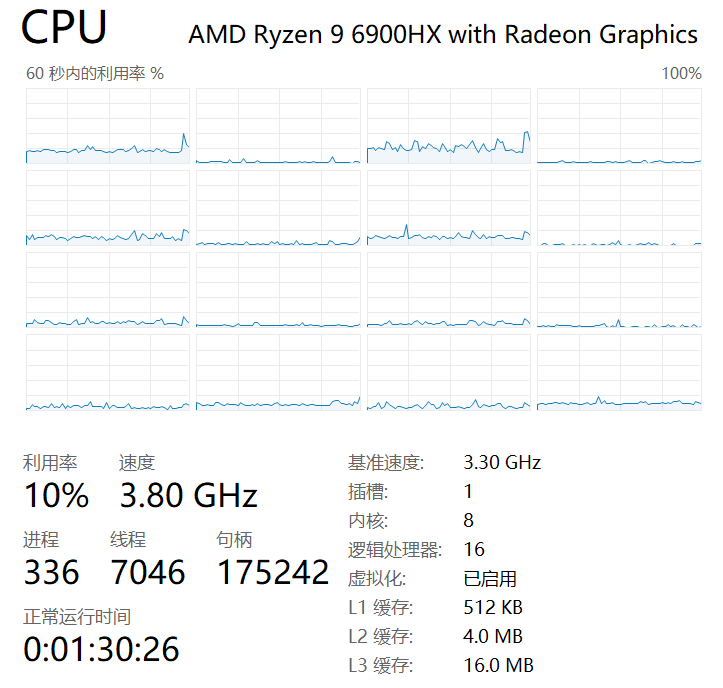This screenshot has height=688, width=723.
Task: Click the process count 336
Action: 51,572
